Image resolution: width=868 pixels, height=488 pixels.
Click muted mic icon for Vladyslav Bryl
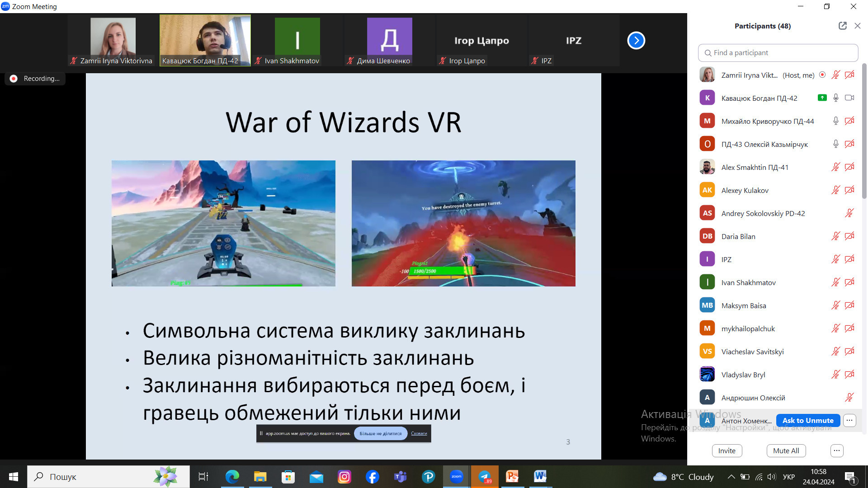pos(835,375)
